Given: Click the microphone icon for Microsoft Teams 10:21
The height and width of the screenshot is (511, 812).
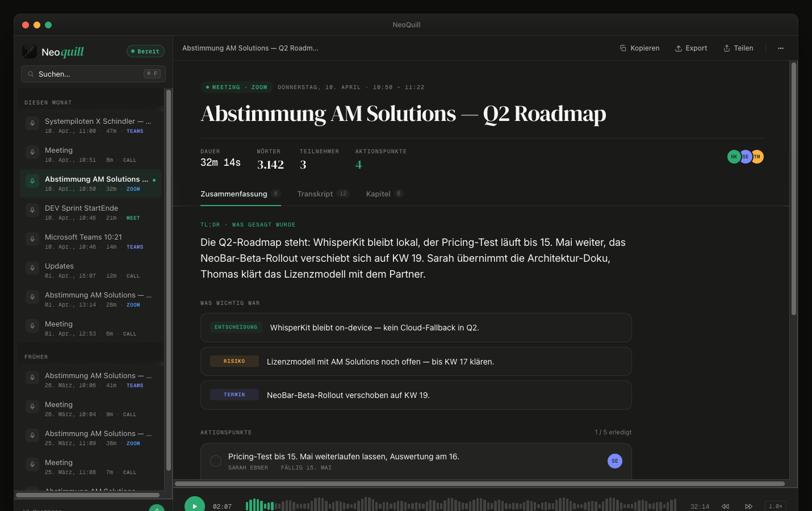Looking at the screenshot, I should (x=32, y=238).
